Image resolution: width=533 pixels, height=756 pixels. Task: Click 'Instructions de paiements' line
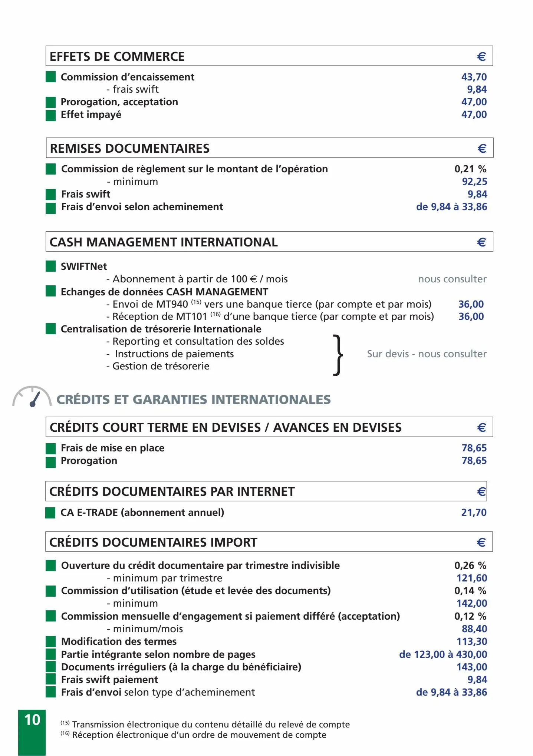[x=170, y=354]
